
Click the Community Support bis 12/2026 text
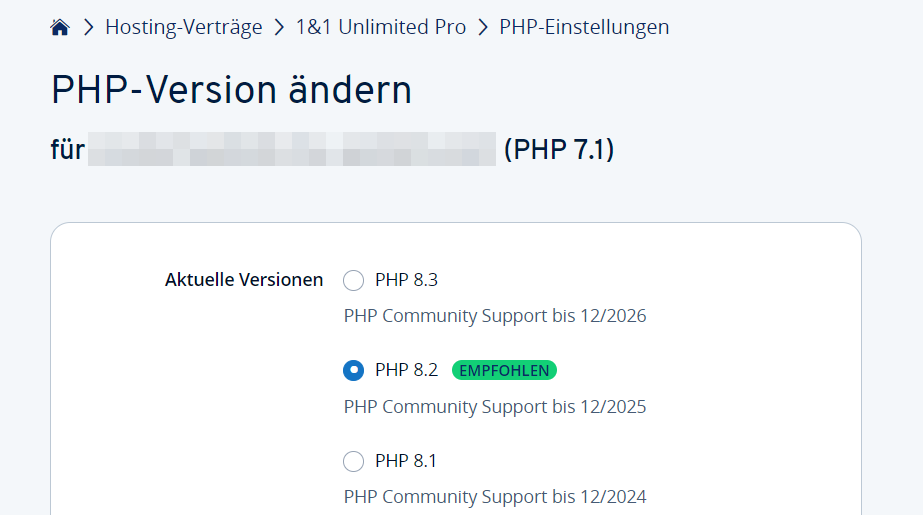(x=495, y=316)
